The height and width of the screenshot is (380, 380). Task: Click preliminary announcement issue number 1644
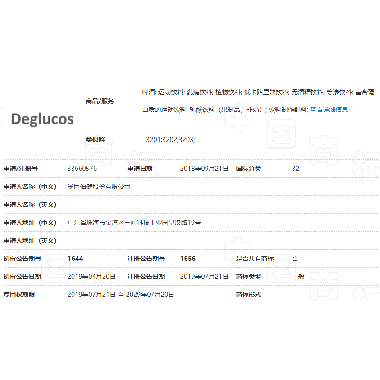tap(75, 259)
